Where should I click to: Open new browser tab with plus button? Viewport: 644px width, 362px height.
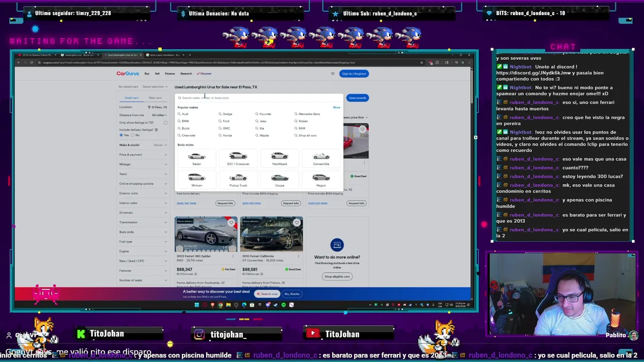189,55
